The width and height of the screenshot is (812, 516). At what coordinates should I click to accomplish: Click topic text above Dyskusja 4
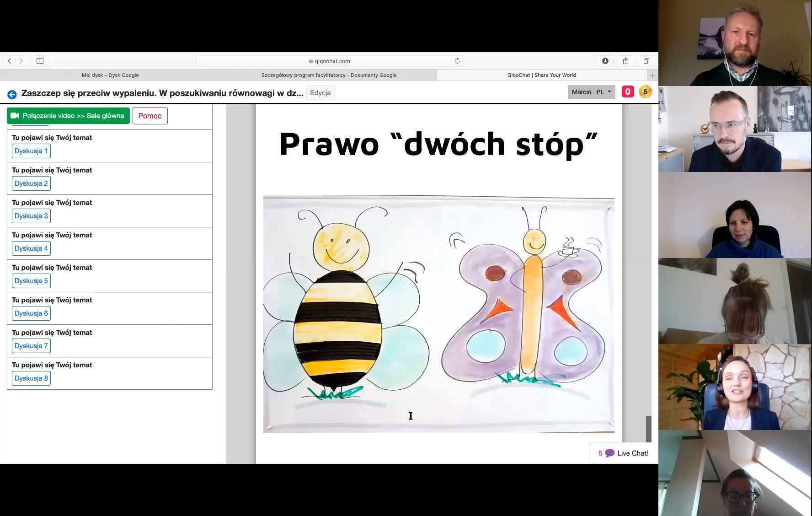pos(52,235)
